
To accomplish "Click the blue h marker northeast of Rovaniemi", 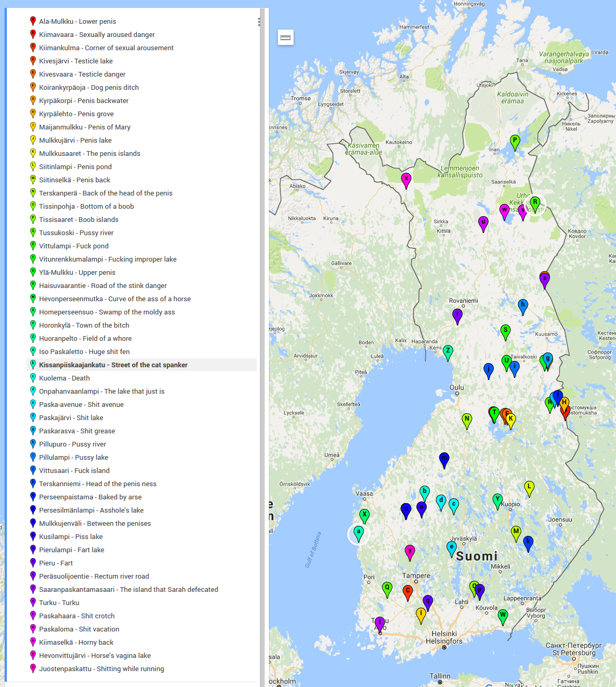I will tap(523, 307).
